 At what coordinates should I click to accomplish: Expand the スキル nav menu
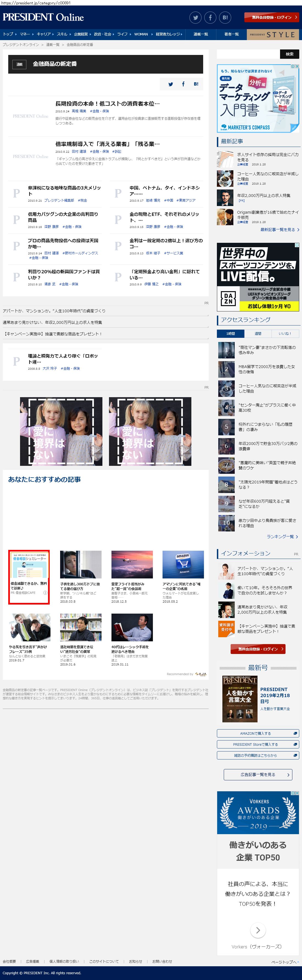click(62, 34)
